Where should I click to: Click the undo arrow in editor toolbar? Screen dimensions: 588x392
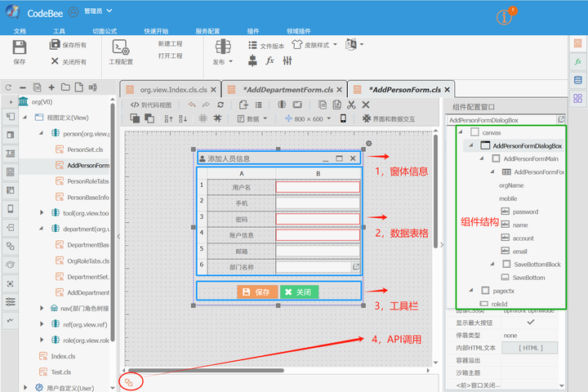pyautogui.click(x=192, y=105)
